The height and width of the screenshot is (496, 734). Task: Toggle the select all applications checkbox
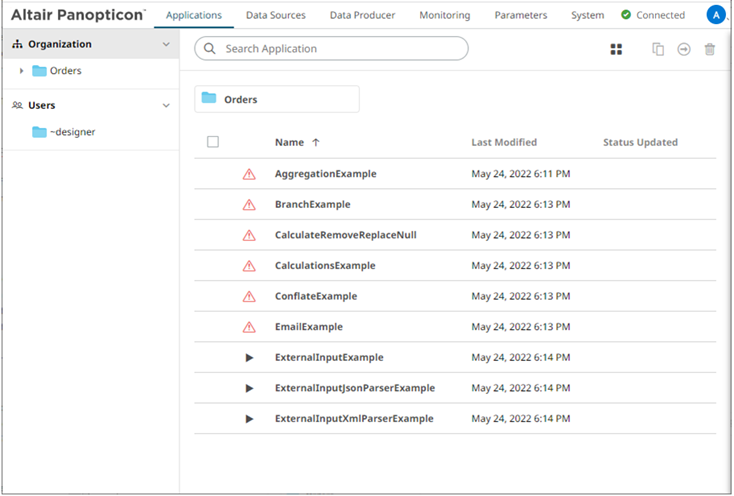pos(213,142)
